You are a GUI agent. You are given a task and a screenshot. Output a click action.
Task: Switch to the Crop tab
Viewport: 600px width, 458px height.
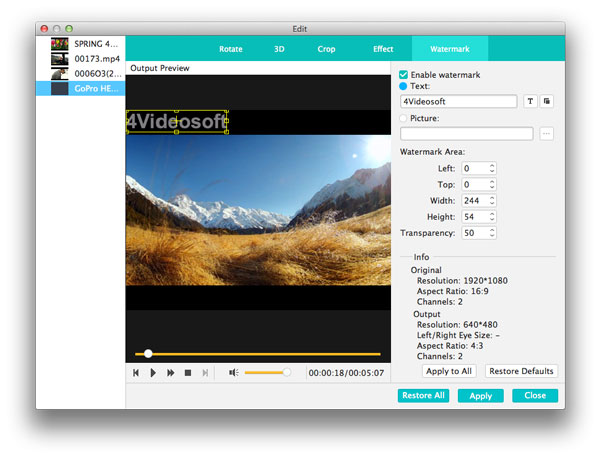(326, 49)
